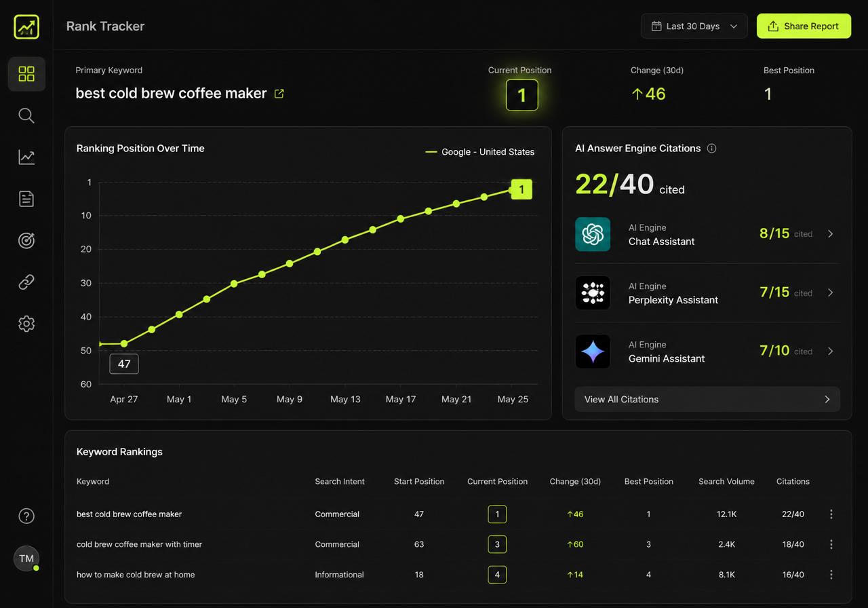Screen dimensions: 868x608
Task: Open the document reports sidebar icon
Action: (26, 199)
